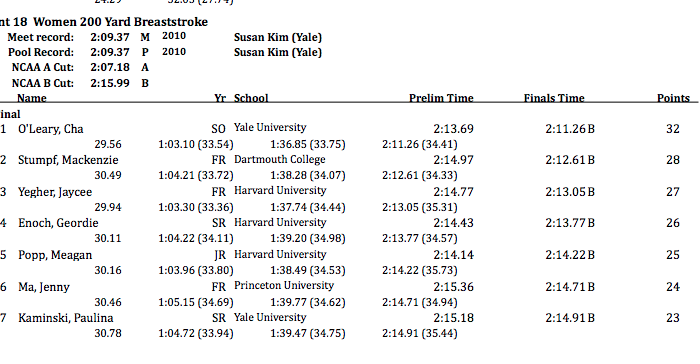Screen dimensions: 700x364
Task: Click the name Popp, Meagan
Action: pos(55,255)
